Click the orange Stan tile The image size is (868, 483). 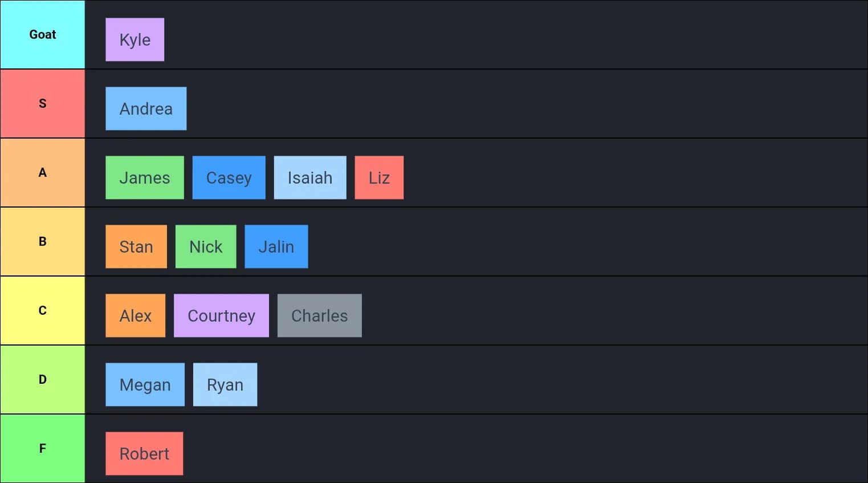pyautogui.click(x=136, y=246)
